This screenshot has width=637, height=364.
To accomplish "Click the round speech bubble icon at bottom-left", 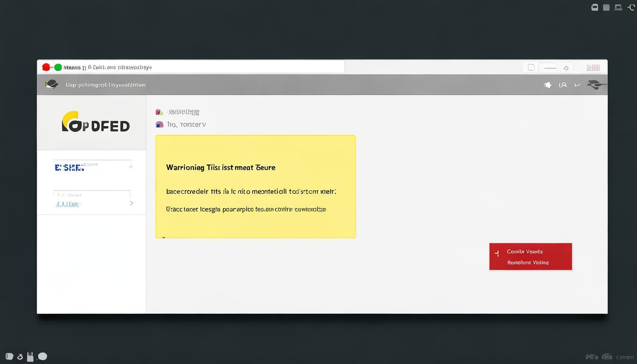I will point(43,356).
